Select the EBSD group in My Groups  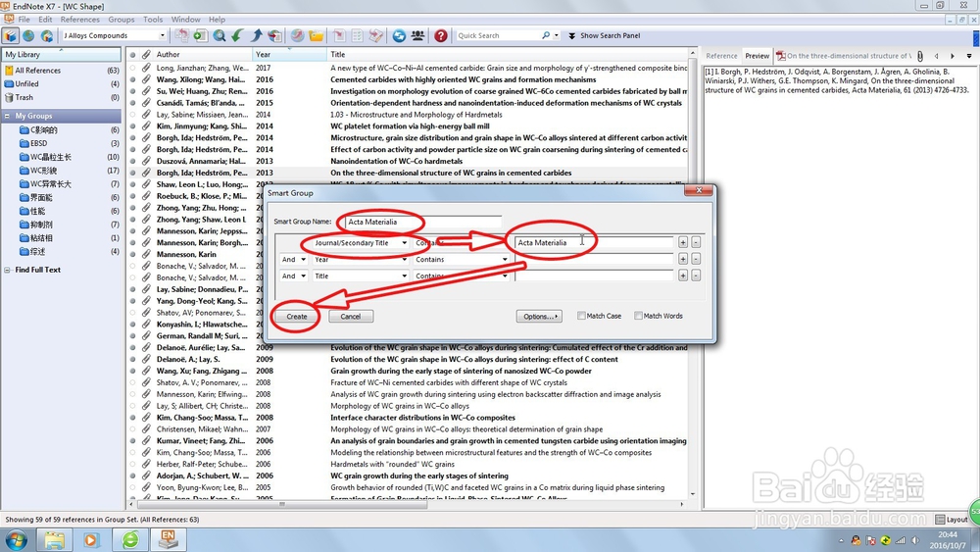point(39,143)
